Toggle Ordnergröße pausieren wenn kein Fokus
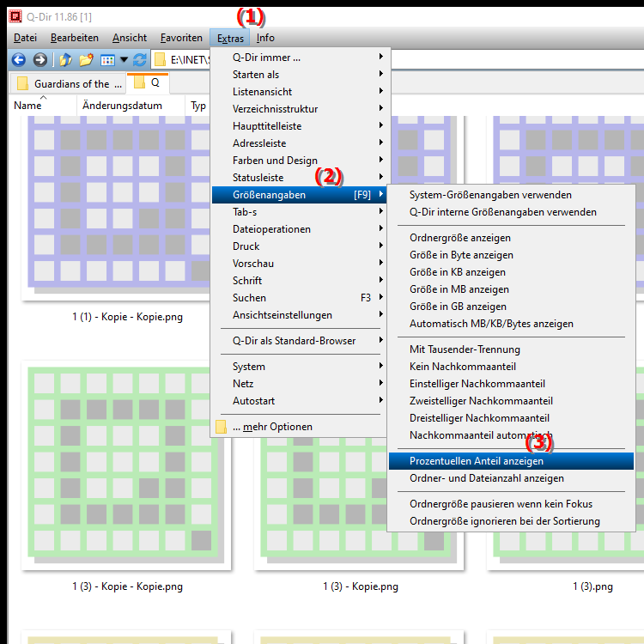Image resolution: width=644 pixels, height=644 pixels. pos(511,504)
